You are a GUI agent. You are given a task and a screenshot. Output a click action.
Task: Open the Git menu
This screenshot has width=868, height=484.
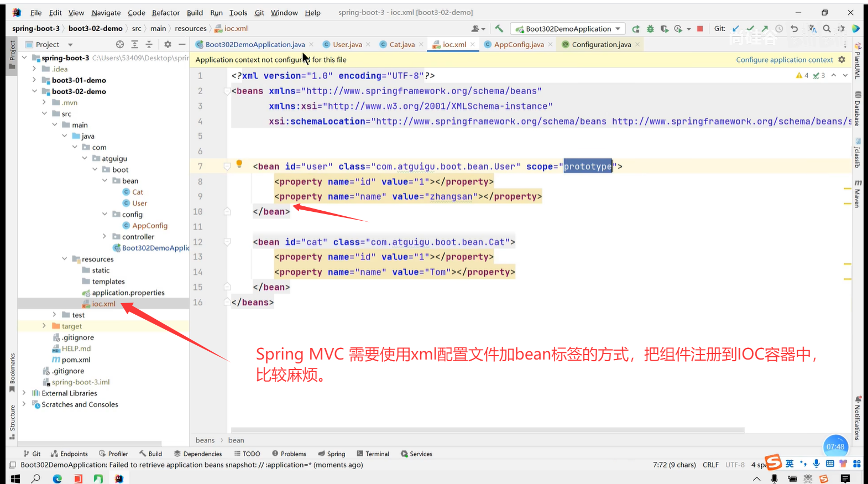pyautogui.click(x=259, y=13)
